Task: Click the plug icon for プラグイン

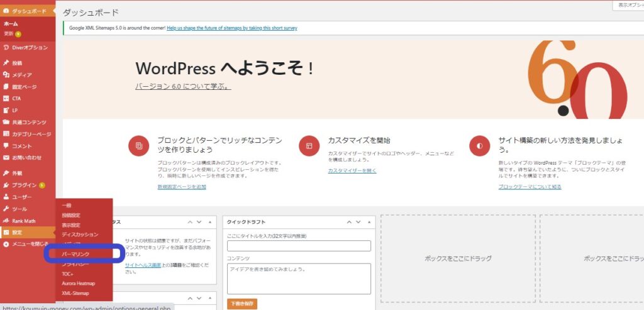Action: [x=6, y=185]
